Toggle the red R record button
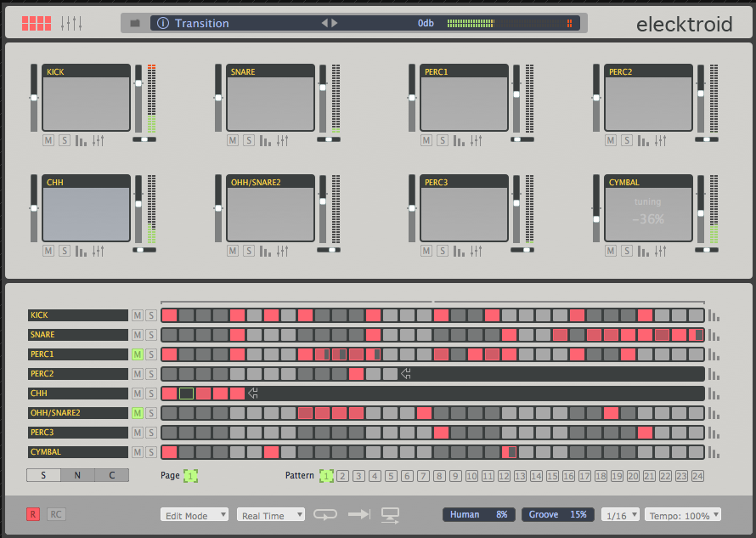The height and width of the screenshot is (538, 756). click(33, 514)
